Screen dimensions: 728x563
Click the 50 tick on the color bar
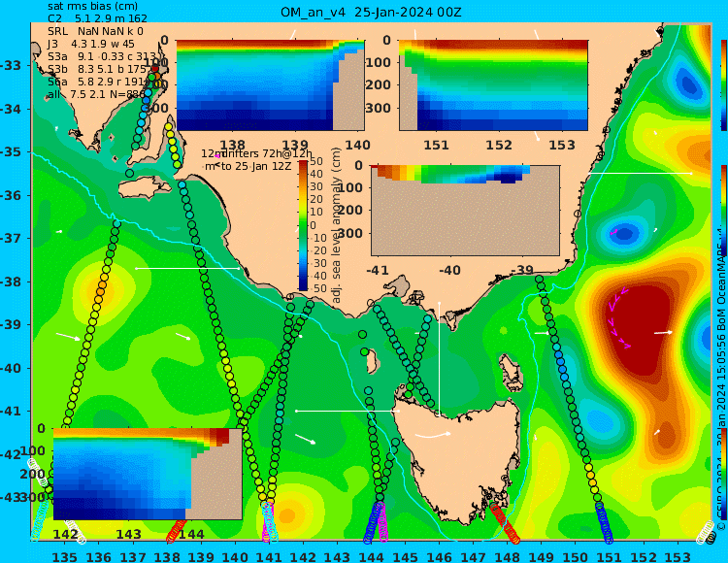tap(316, 161)
